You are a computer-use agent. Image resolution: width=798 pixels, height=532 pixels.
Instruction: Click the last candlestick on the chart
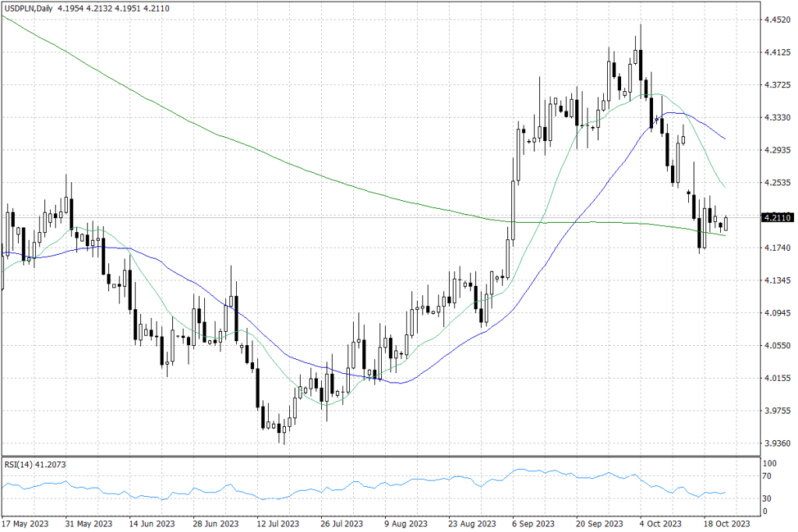click(726, 224)
